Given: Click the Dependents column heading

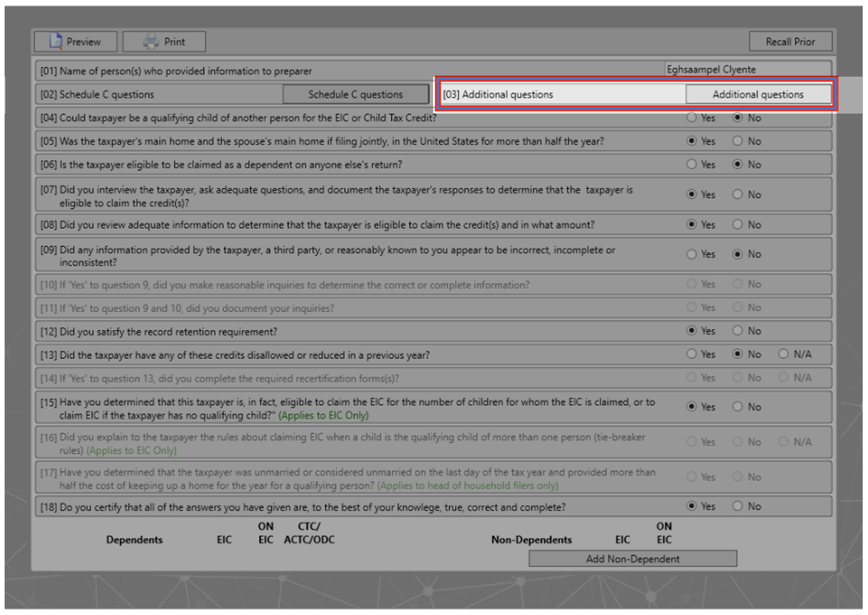Looking at the screenshot, I should point(134,540).
